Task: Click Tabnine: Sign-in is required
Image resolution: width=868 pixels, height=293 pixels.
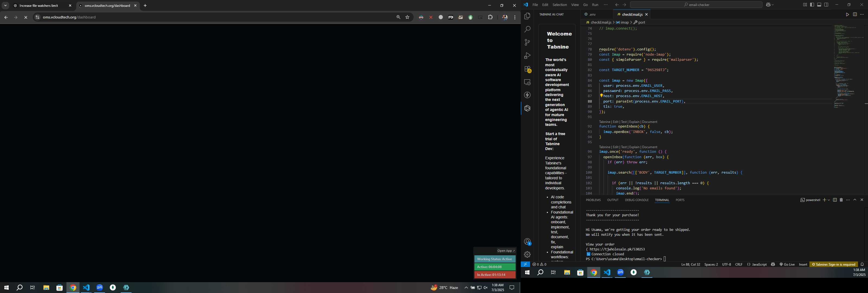Action: 833,264
